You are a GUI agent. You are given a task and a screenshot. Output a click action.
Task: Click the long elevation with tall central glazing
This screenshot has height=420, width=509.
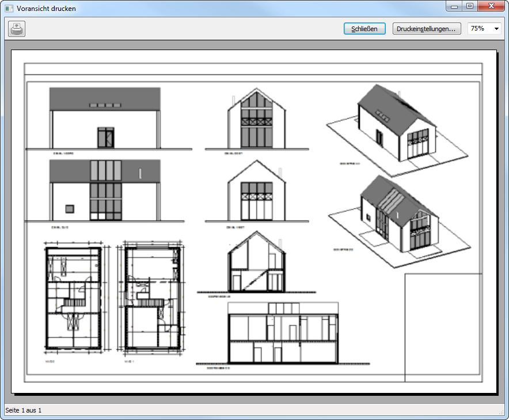[x=105, y=190]
